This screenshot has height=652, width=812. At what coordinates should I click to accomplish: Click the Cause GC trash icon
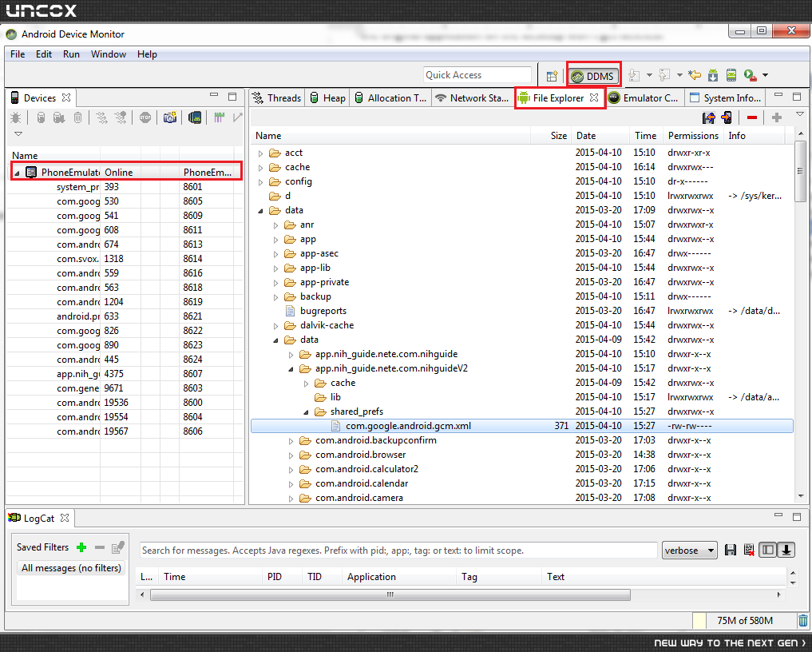coord(77,117)
